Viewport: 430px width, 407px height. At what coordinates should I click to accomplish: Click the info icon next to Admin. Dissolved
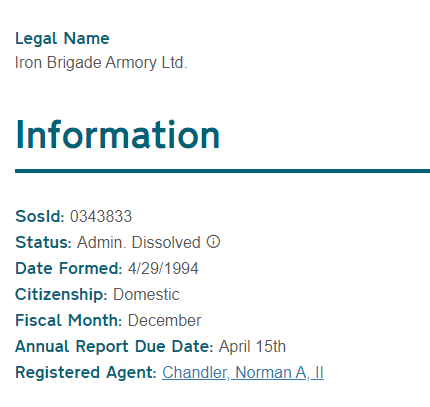213,242
